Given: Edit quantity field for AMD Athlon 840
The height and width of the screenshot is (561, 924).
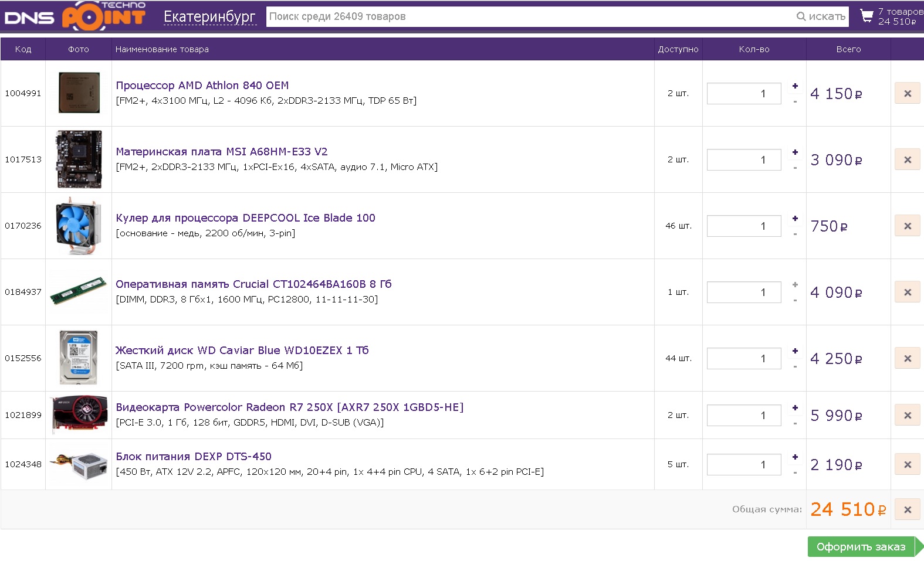Looking at the screenshot, I should click(x=744, y=93).
